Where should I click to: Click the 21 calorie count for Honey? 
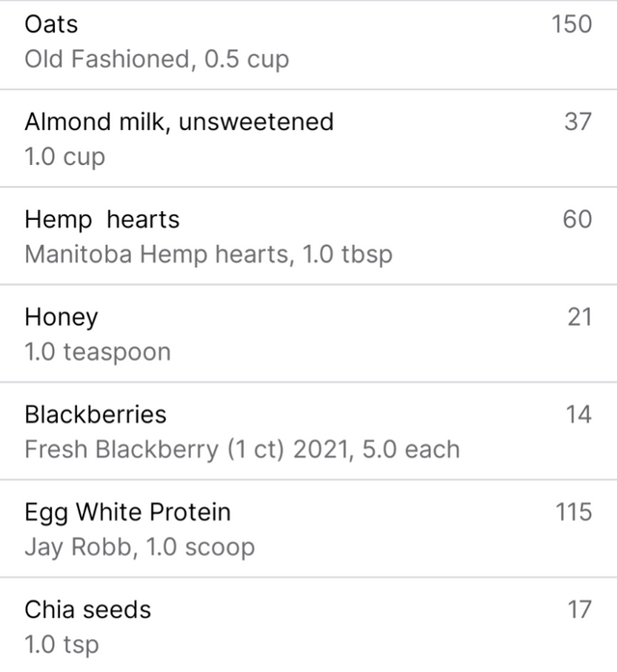[579, 317]
